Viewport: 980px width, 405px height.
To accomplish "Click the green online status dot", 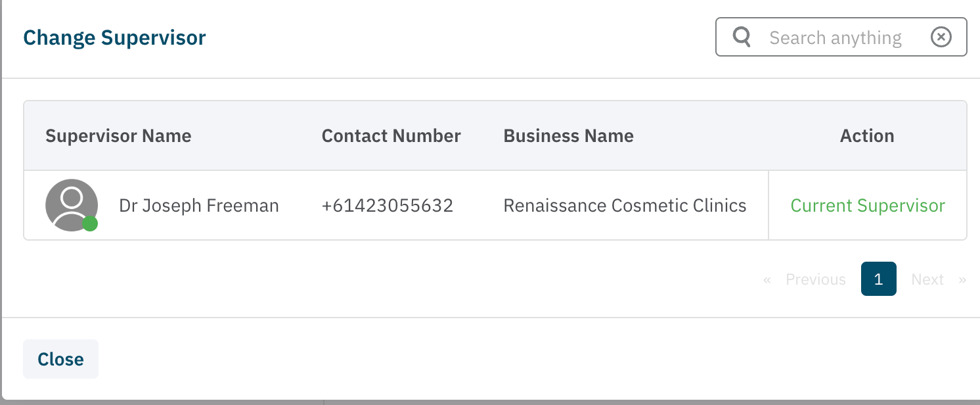I will pyautogui.click(x=90, y=224).
